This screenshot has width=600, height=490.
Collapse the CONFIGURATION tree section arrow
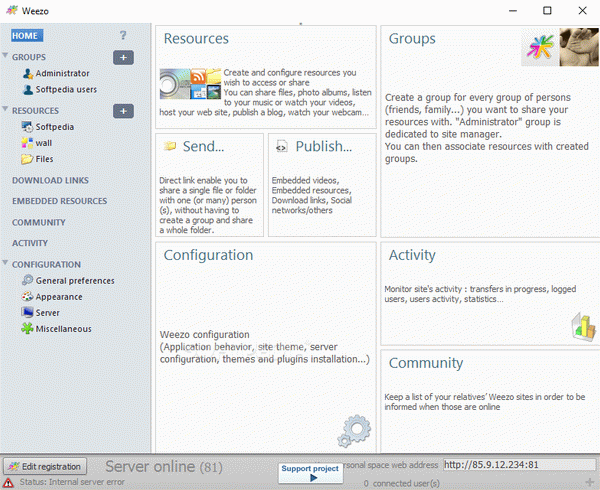pyautogui.click(x=5, y=263)
